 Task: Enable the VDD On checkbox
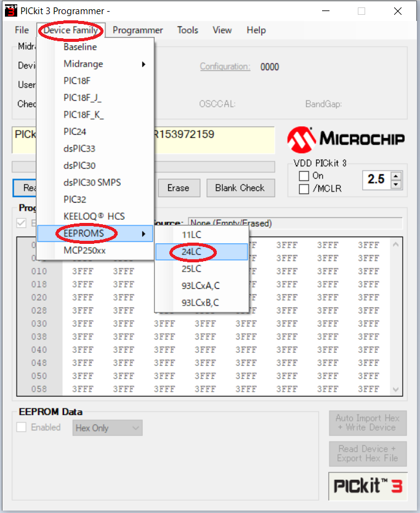[x=304, y=176]
